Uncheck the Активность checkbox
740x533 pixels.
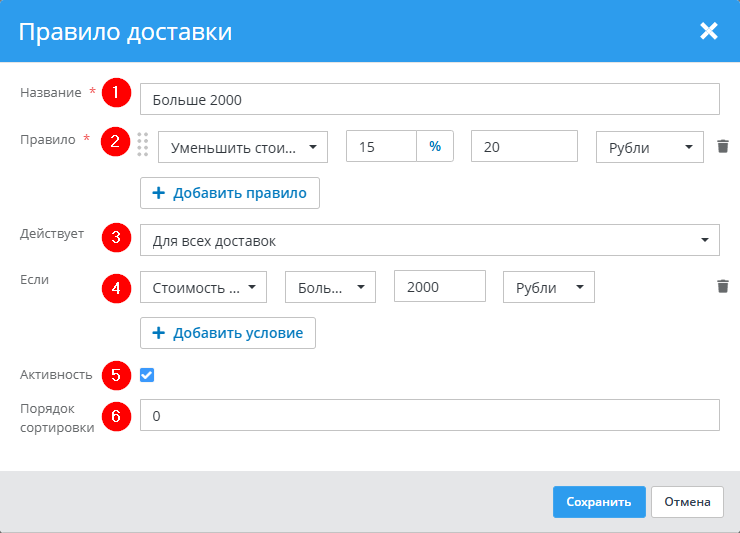(x=147, y=375)
